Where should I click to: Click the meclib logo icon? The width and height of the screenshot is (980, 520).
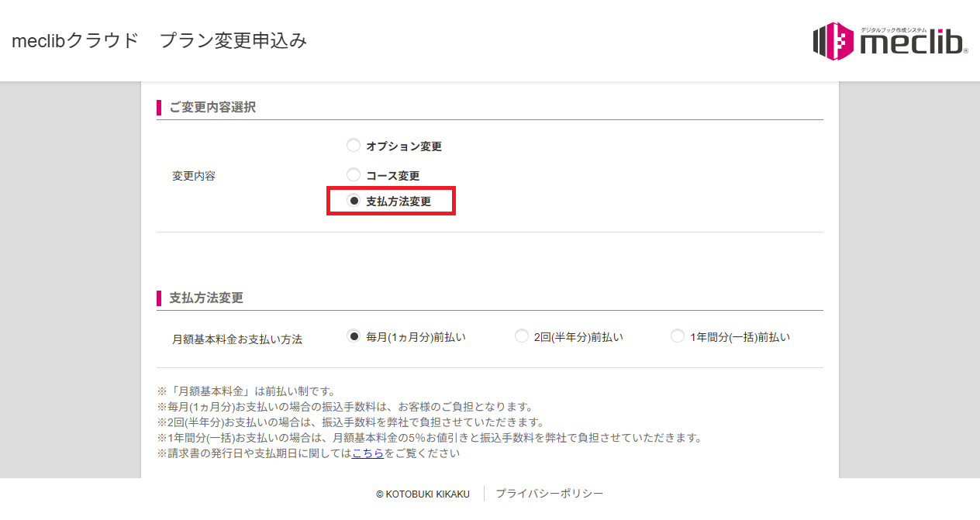(x=832, y=40)
